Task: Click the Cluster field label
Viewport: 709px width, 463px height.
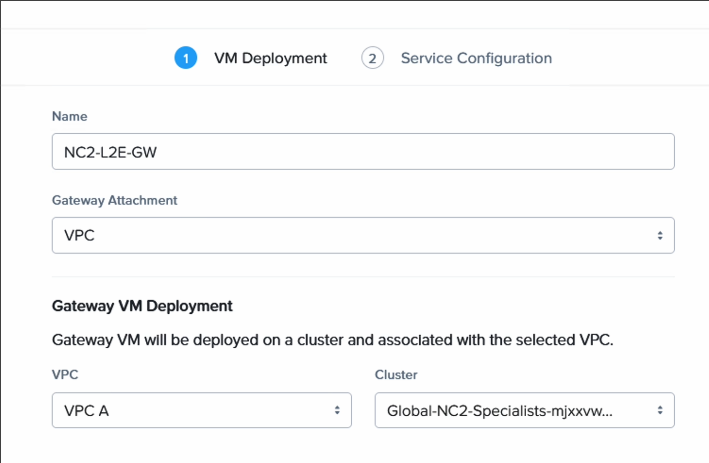Action: (396, 375)
